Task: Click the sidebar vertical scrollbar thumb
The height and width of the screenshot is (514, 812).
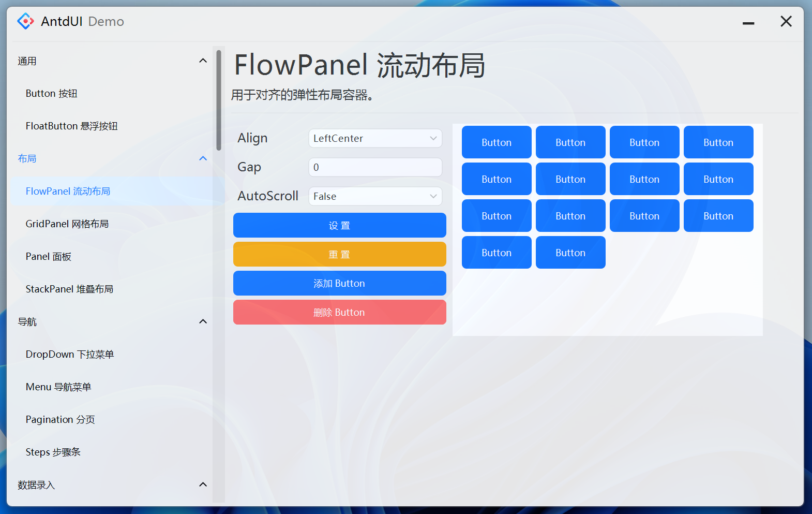Action: (x=219, y=99)
